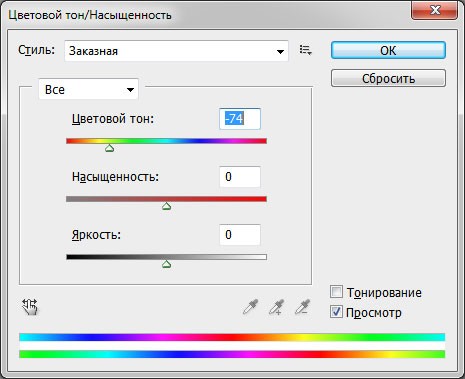This screenshot has height=379, width=465.
Task: Disable the Просмотр checkbox
Action: point(336,312)
